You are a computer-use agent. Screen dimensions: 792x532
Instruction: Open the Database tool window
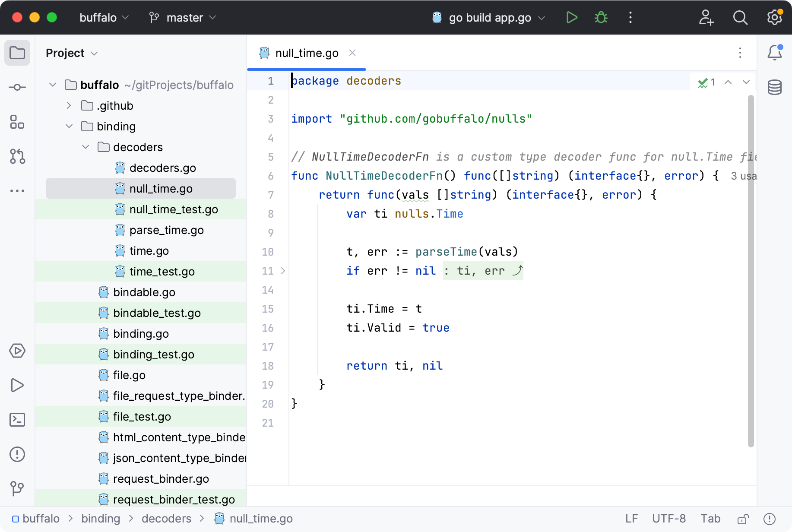tap(774, 88)
